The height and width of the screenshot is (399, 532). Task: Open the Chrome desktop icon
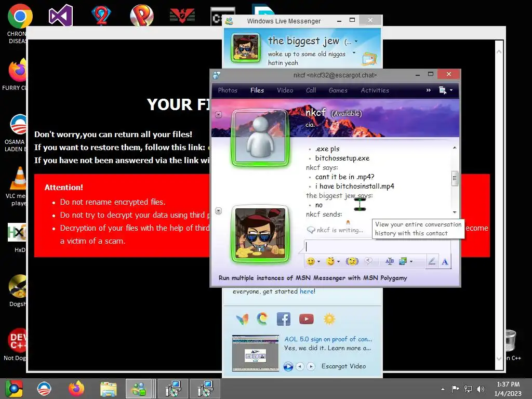point(20,16)
